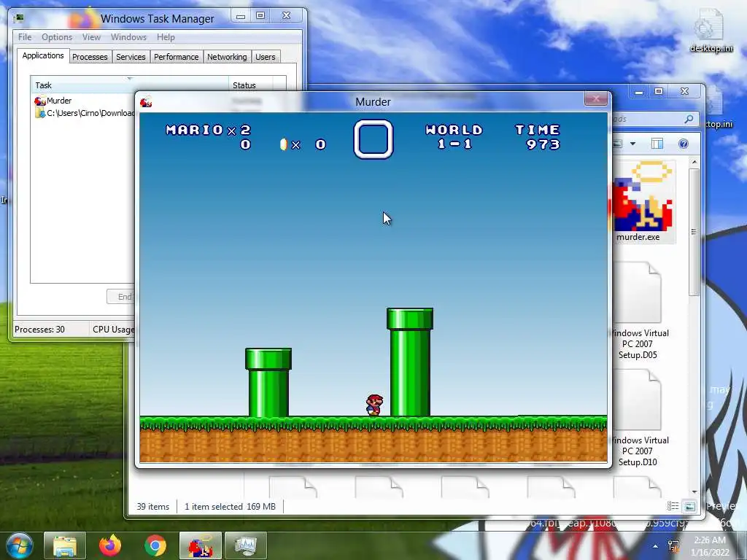Open the File menu in Task Manager
747x560 pixels.
[x=25, y=37]
